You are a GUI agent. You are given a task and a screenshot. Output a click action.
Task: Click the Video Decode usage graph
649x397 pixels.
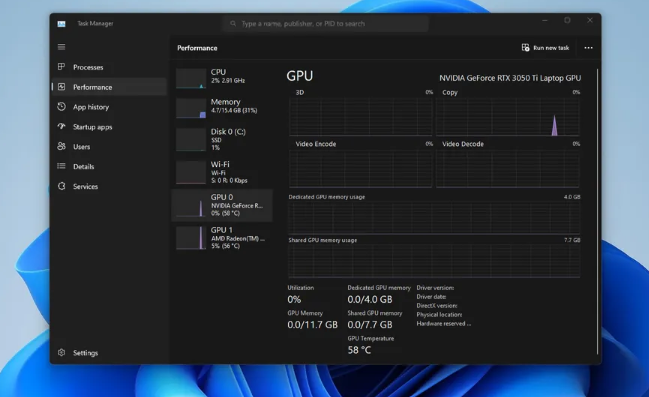click(x=507, y=169)
